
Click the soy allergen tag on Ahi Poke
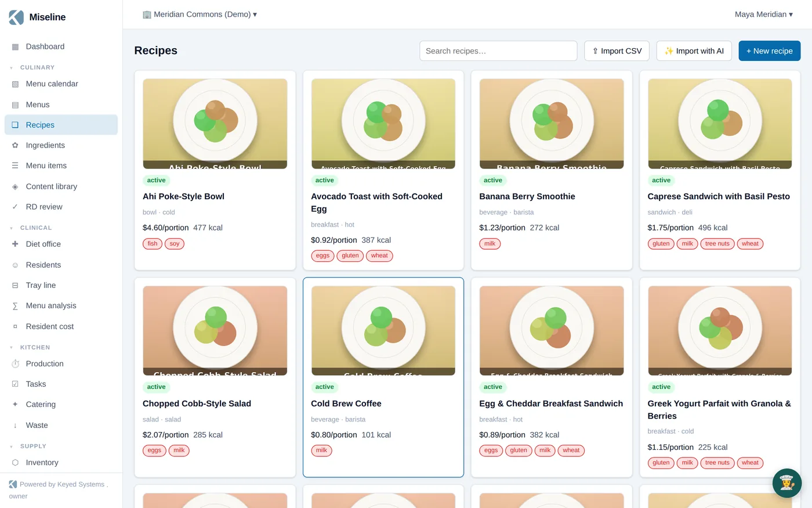click(x=175, y=244)
